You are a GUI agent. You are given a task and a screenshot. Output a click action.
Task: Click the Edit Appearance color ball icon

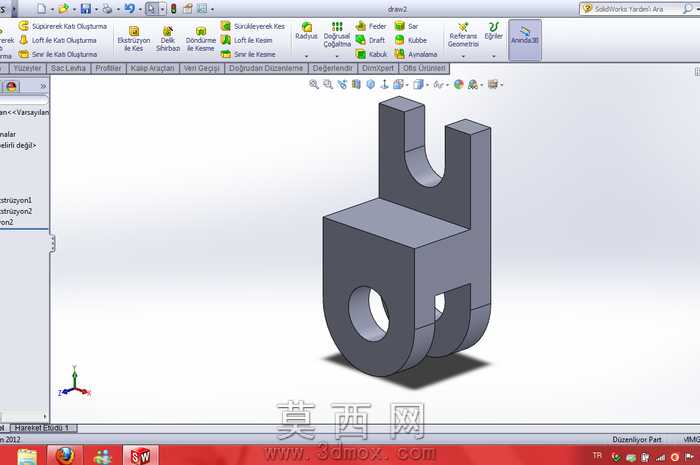(x=458, y=84)
